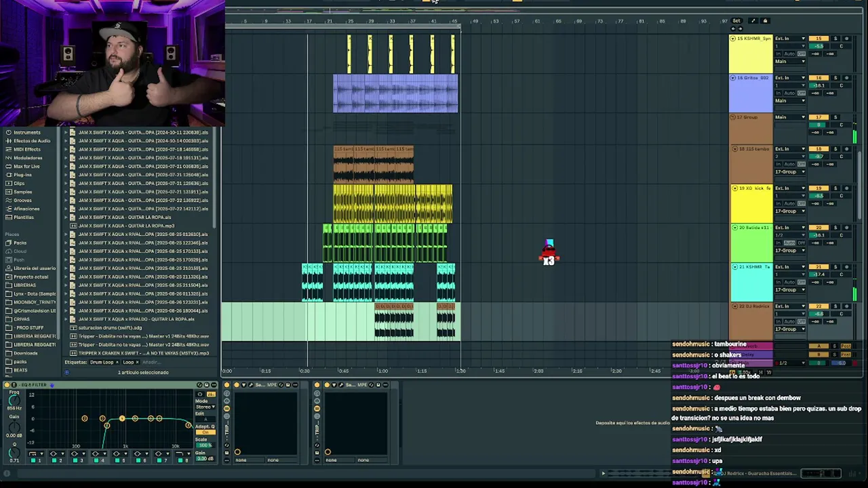868x488 pixels.
Task: Open filter type dropdown of EQ band 1
Action: pyautogui.click(x=36, y=453)
